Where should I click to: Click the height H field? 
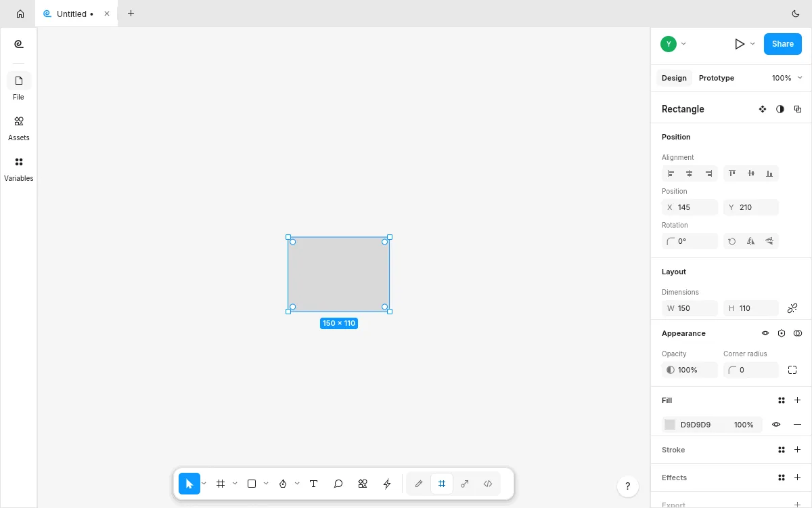click(751, 308)
